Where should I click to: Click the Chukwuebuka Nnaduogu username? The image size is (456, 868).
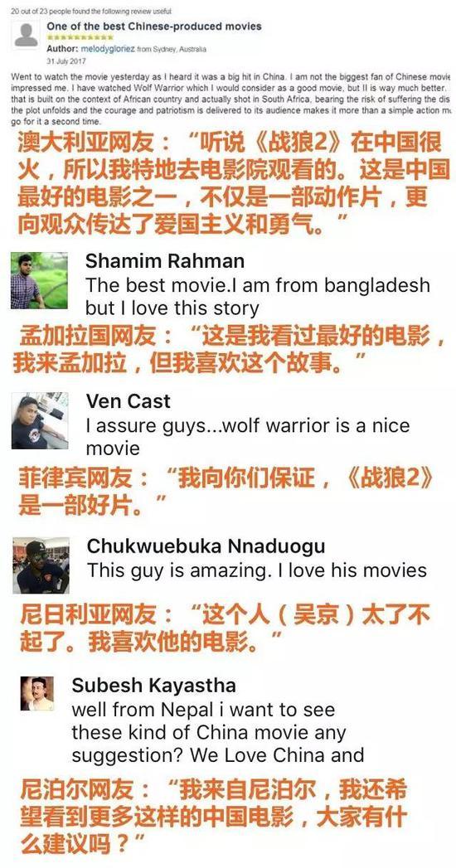[x=206, y=546]
